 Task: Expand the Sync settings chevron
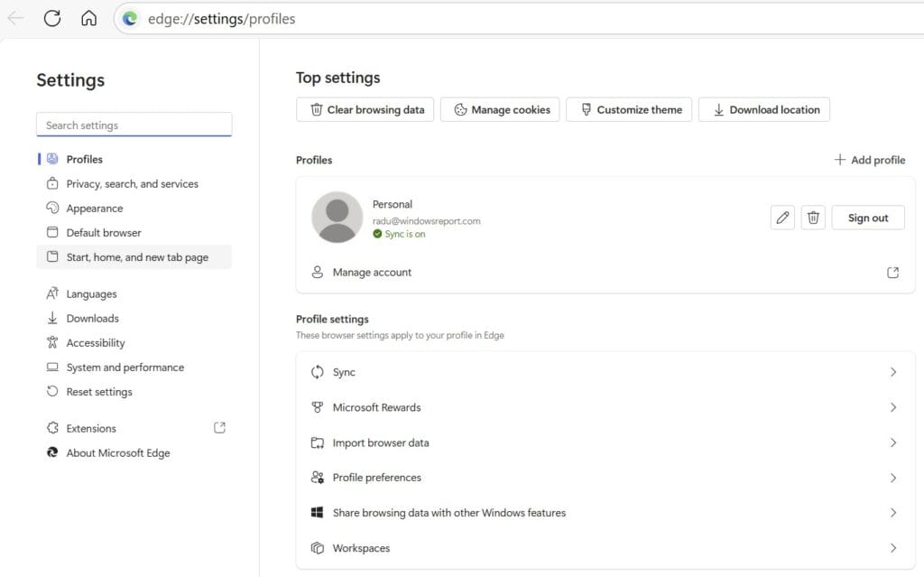click(892, 371)
